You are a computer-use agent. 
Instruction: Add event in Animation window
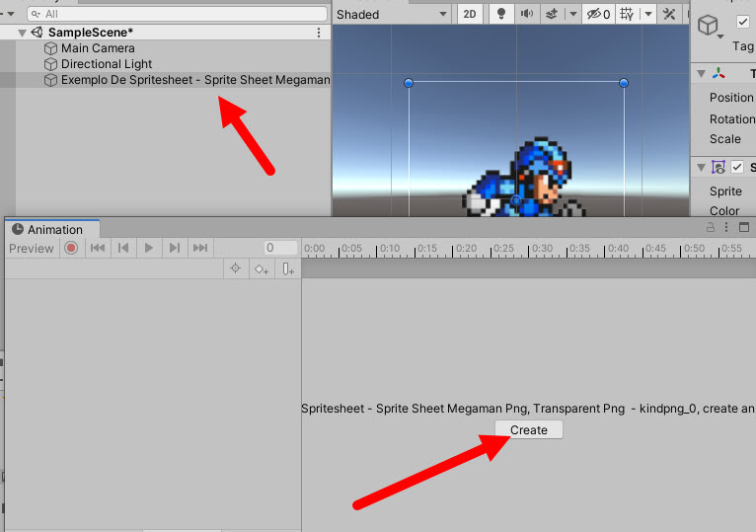(x=288, y=268)
